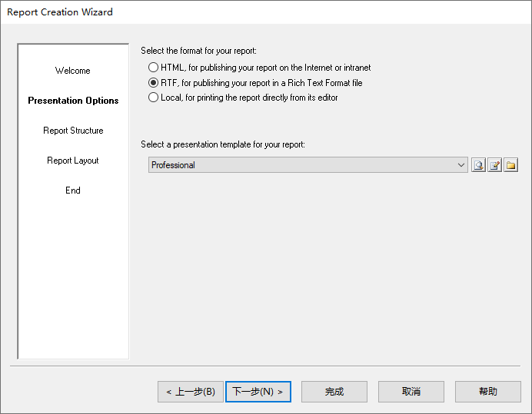Click the Report Creation Wizard title
Viewport: 532px width, 414px height.
(x=60, y=12)
